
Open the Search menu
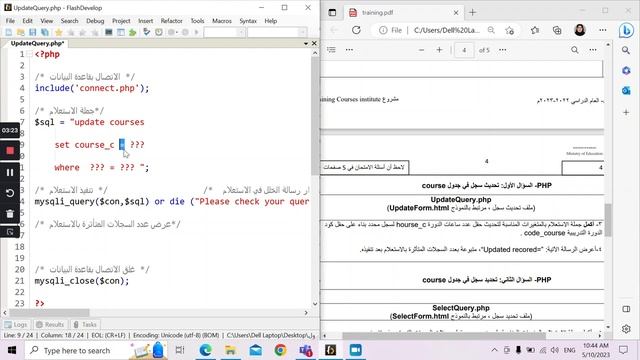click(69, 21)
